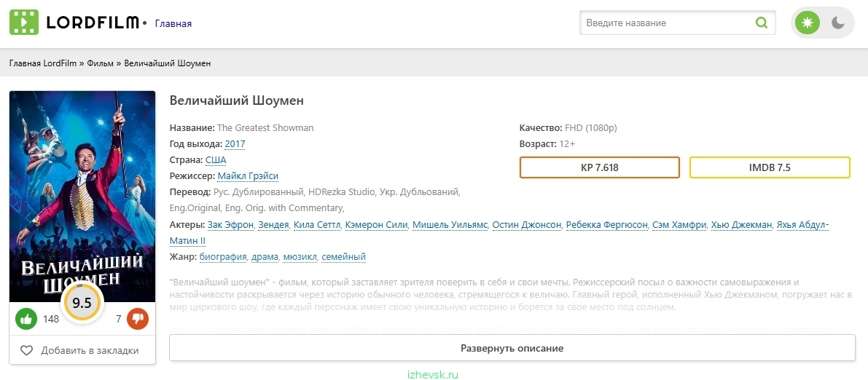The width and height of the screenshot is (868, 380).
Task: Dislike the movie with thumbs-down icon
Action: coord(138,319)
